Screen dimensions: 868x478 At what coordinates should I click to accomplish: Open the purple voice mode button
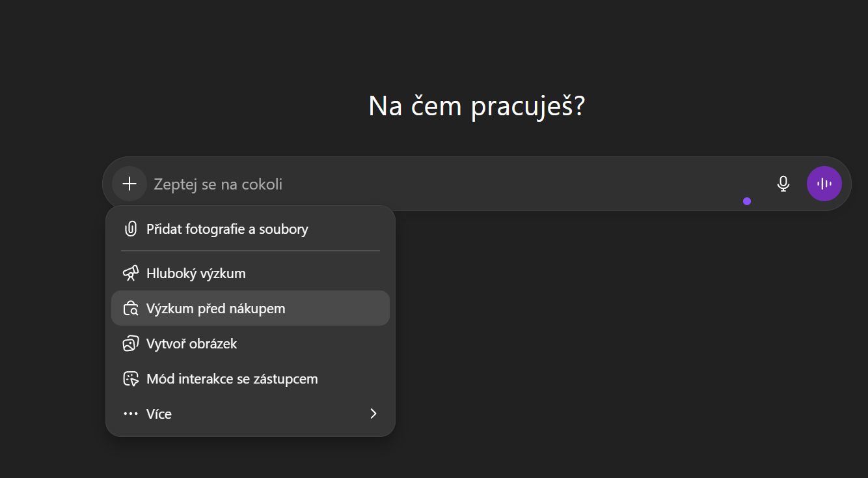(824, 183)
